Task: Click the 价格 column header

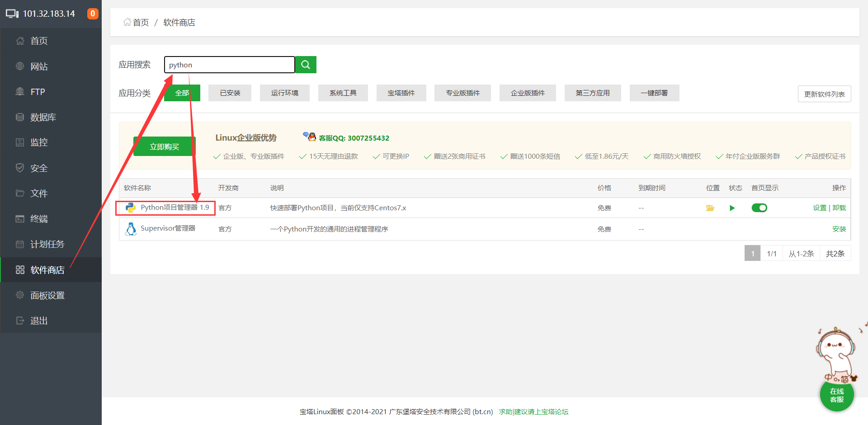Action: (x=604, y=188)
